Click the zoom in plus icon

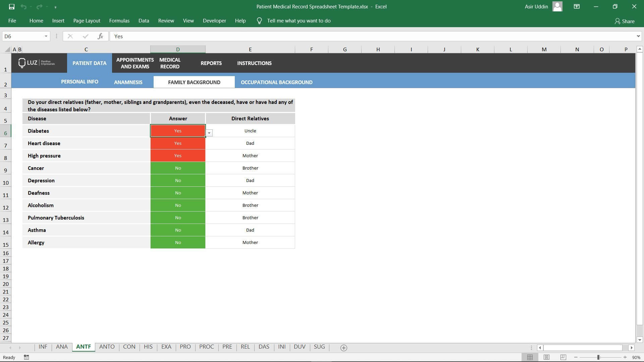click(x=625, y=357)
